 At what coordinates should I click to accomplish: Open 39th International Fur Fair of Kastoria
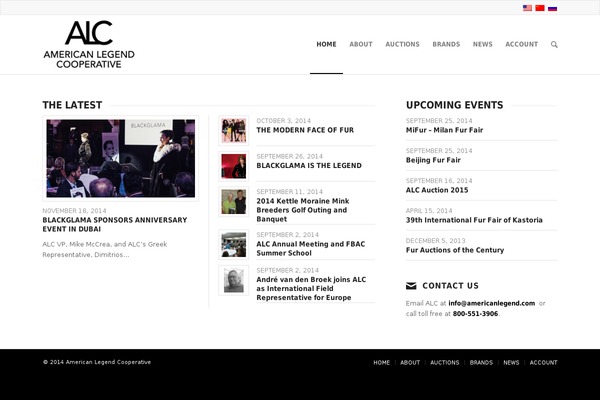pyautogui.click(x=474, y=220)
